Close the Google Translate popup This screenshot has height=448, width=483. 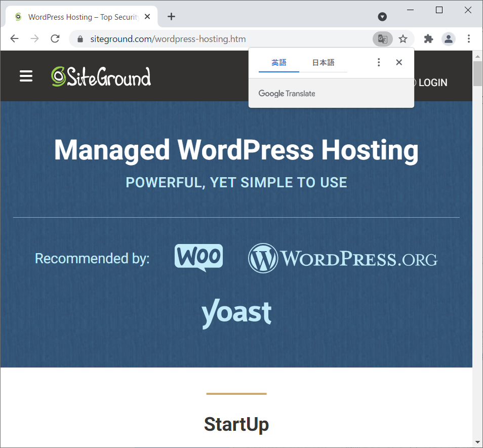pyautogui.click(x=399, y=62)
